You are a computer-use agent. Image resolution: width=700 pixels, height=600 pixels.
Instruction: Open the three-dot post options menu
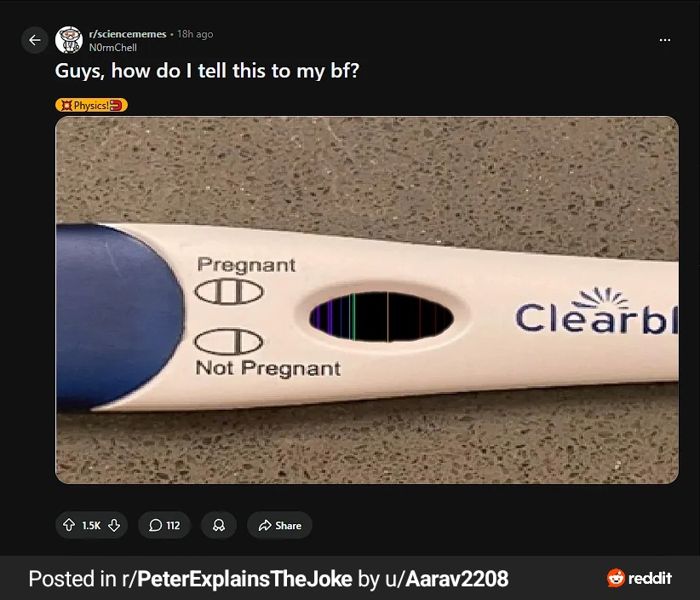pos(665,40)
